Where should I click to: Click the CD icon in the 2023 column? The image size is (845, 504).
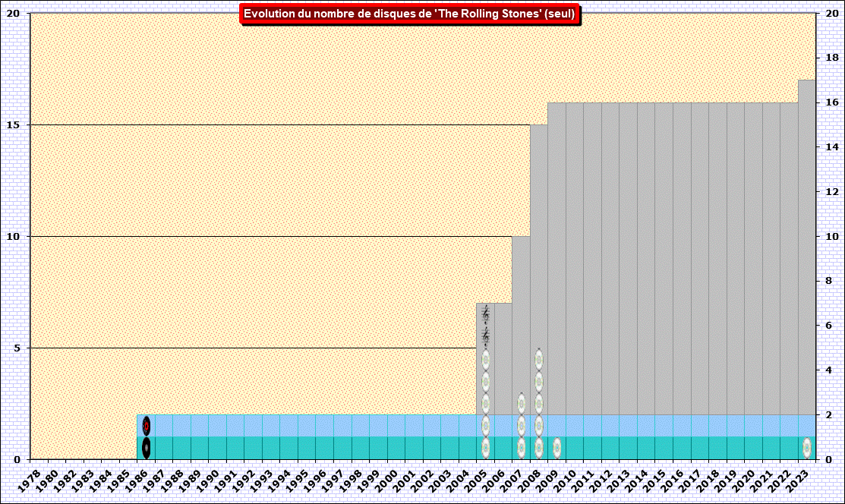807,448
